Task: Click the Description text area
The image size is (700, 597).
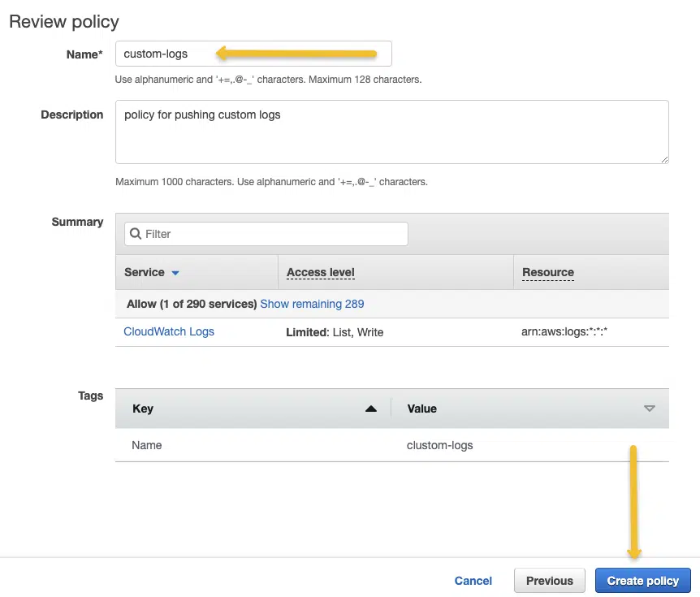Action: coord(392,132)
